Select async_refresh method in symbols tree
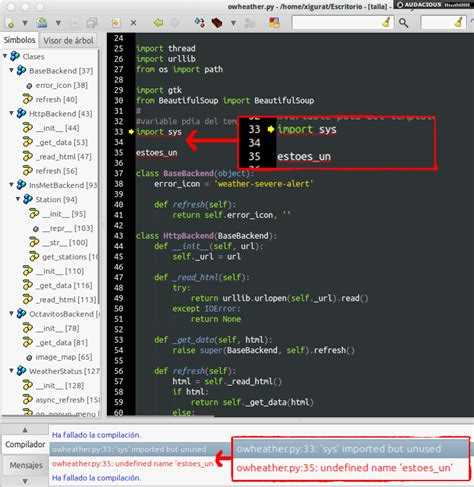The height and width of the screenshot is (487, 474). 67,400
